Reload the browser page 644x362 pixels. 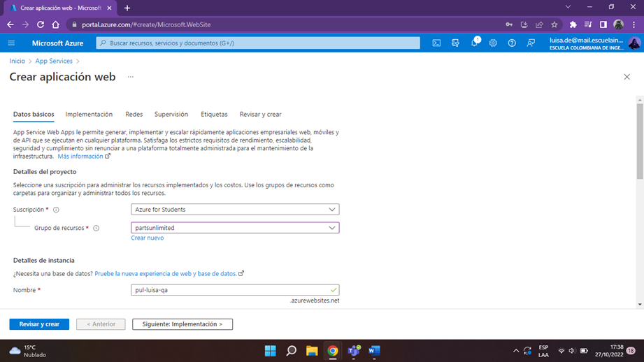coord(41,24)
